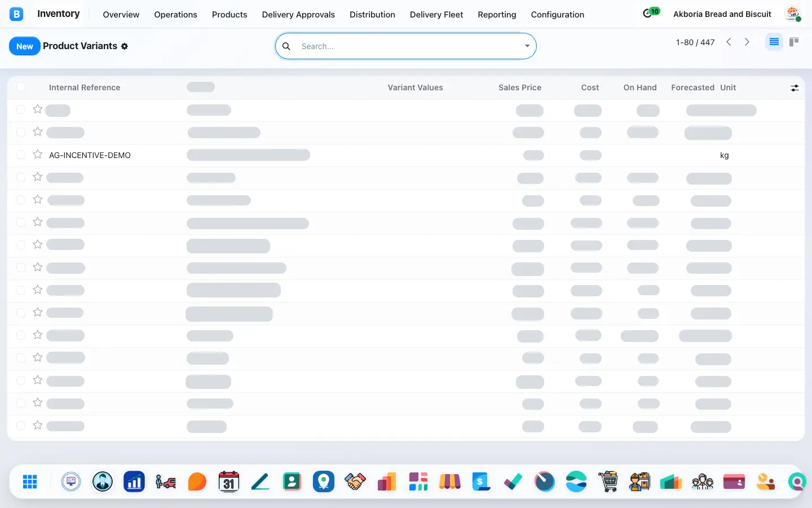Switch to the kanban view icon
The image size is (812, 508).
tap(794, 42)
